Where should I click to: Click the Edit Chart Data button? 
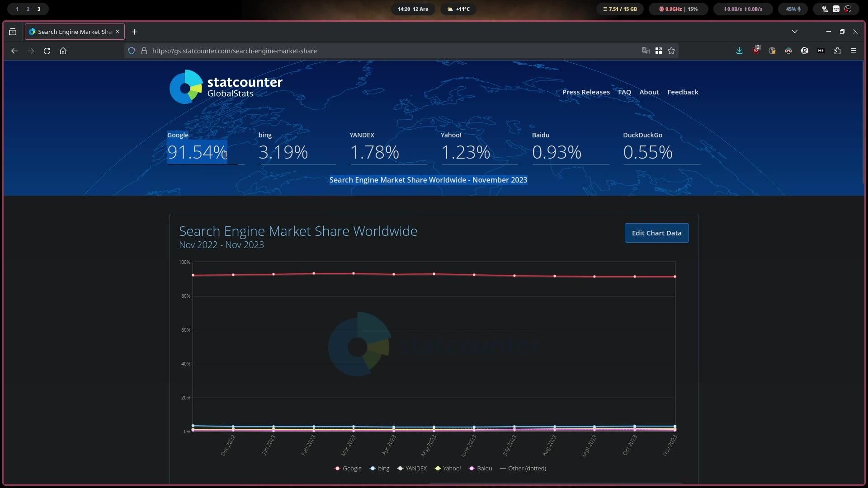pyautogui.click(x=656, y=233)
